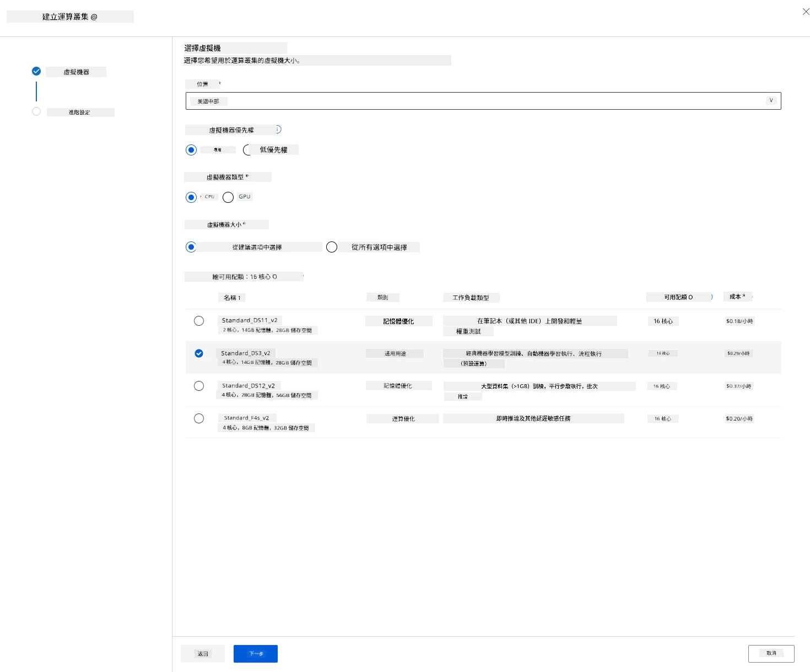Screen dimensions: 810x672
Task: Go to the 進階設定 wizard step
Action: 80,112
